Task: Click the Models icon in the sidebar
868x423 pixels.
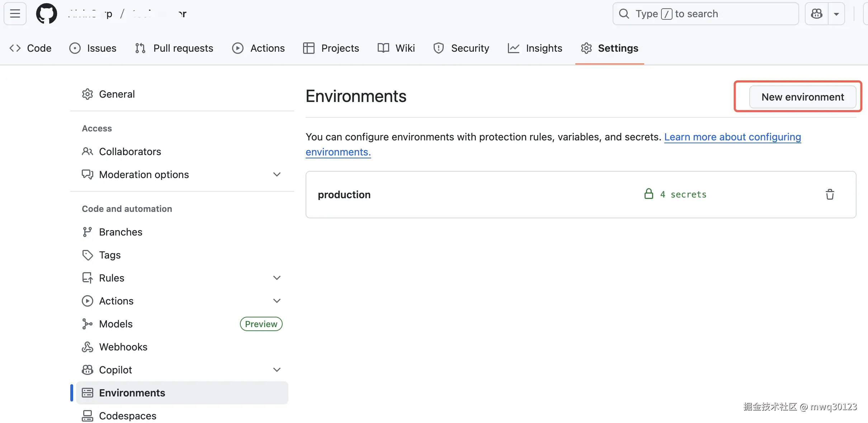Action: tap(87, 324)
